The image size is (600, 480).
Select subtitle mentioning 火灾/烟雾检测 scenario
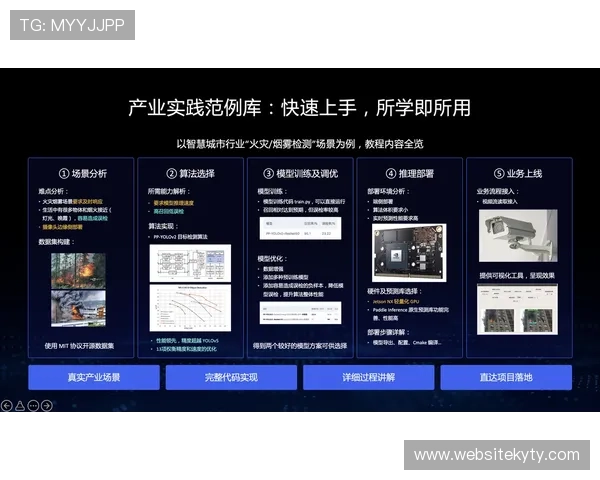pyautogui.click(x=300, y=144)
